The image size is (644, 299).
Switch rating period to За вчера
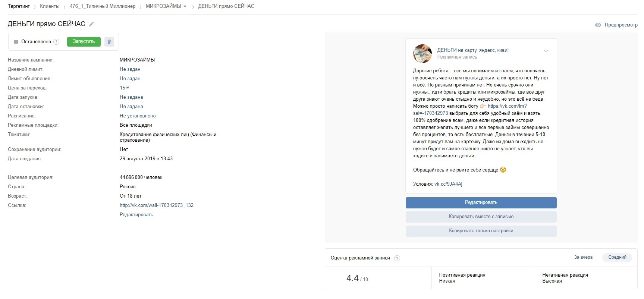(x=583, y=257)
